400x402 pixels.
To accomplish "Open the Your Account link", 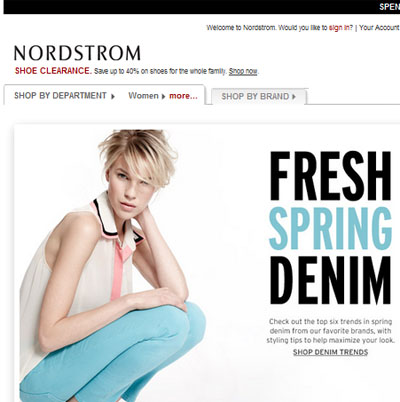I will click(379, 28).
